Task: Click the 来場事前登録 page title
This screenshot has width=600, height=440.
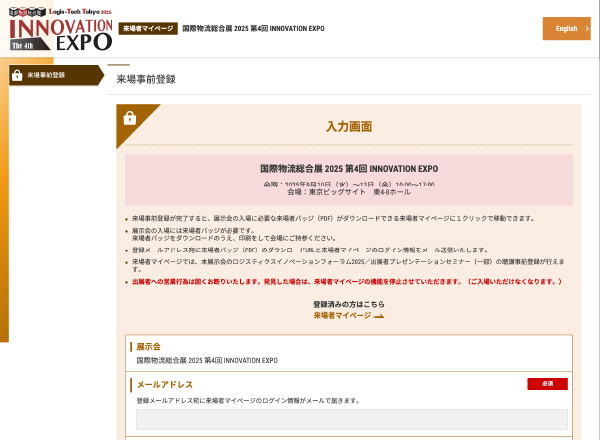Action: (x=146, y=79)
